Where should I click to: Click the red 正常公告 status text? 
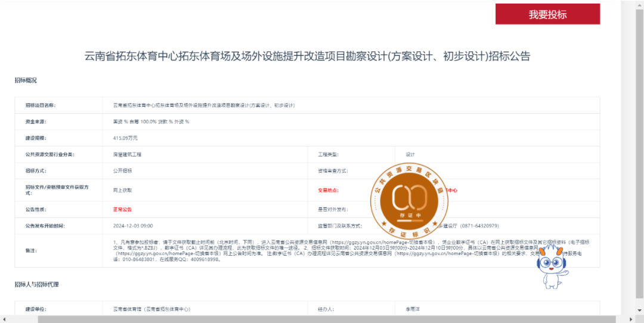coord(122,210)
